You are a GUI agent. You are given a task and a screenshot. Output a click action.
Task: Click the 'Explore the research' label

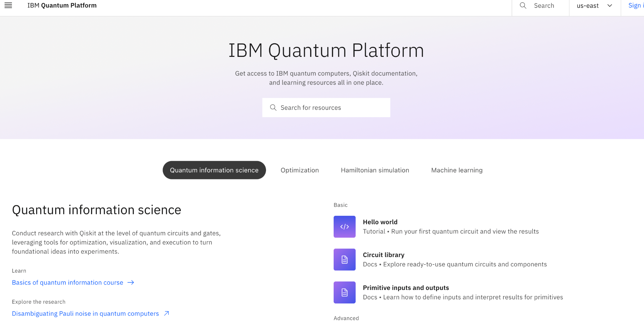(39, 302)
